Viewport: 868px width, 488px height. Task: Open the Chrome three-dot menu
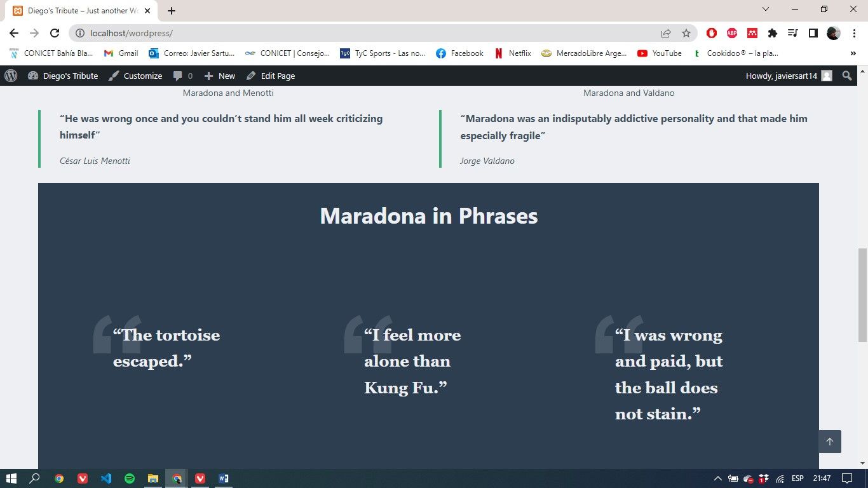pos(854,33)
